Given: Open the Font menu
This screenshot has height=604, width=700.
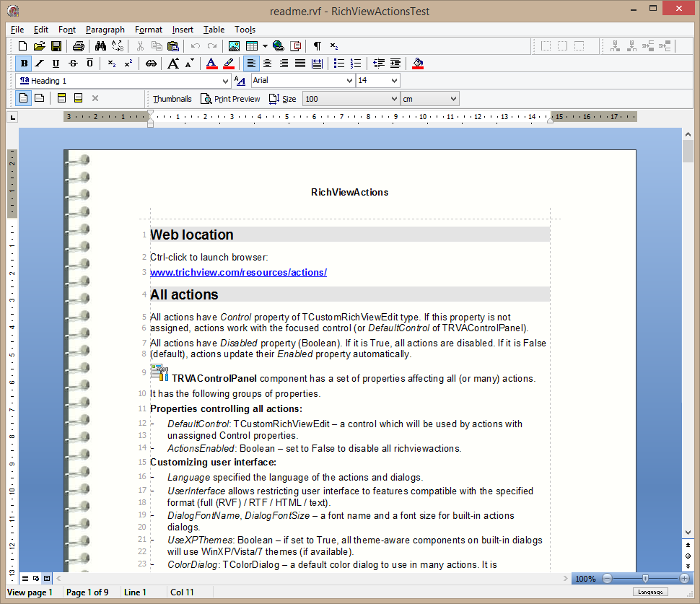Looking at the screenshot, I should (67, 30).
